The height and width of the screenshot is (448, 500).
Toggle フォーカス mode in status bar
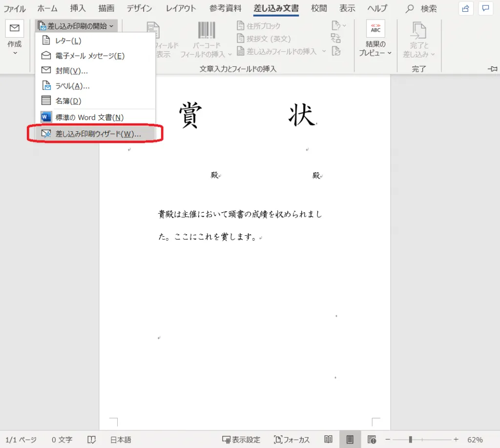pos(292,440)
